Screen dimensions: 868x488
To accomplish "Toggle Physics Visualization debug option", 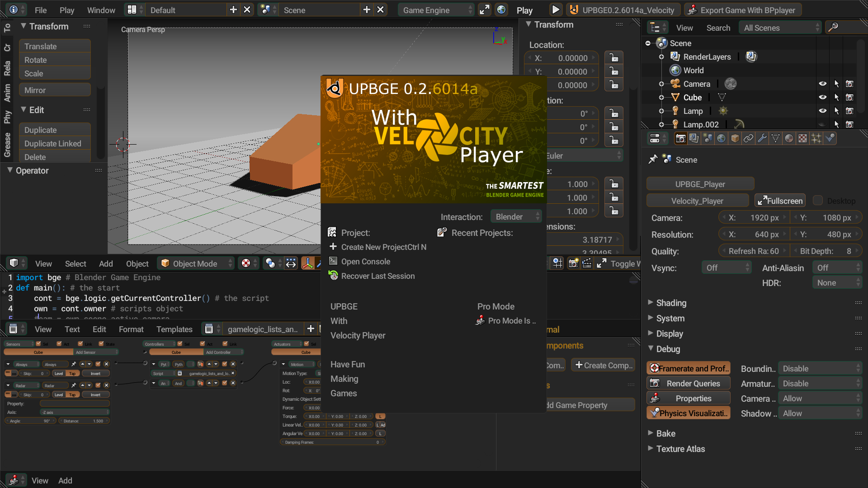I will click(689, 413).
